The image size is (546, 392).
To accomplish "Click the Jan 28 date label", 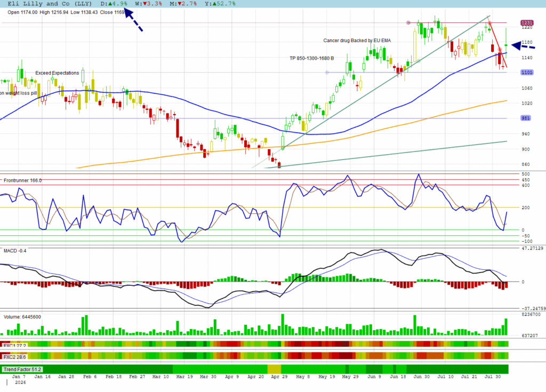I will pos(66,377).
